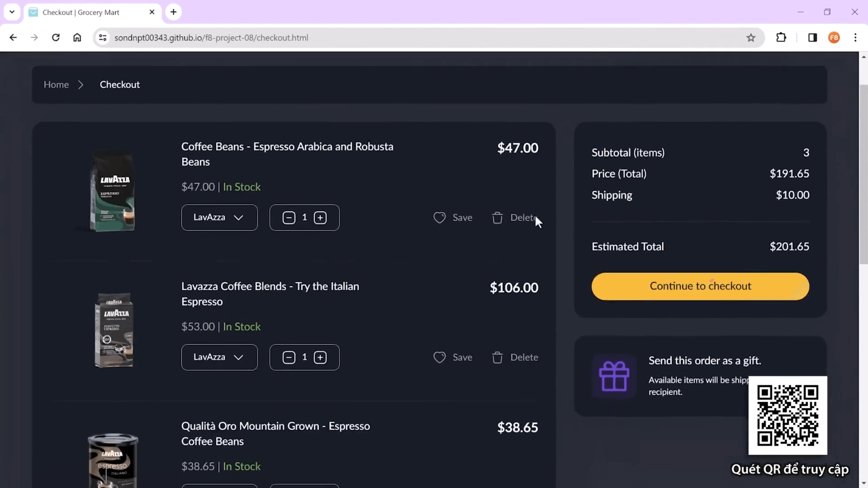
Task: Click Send this order as a gift text
Action: [705, 360]
